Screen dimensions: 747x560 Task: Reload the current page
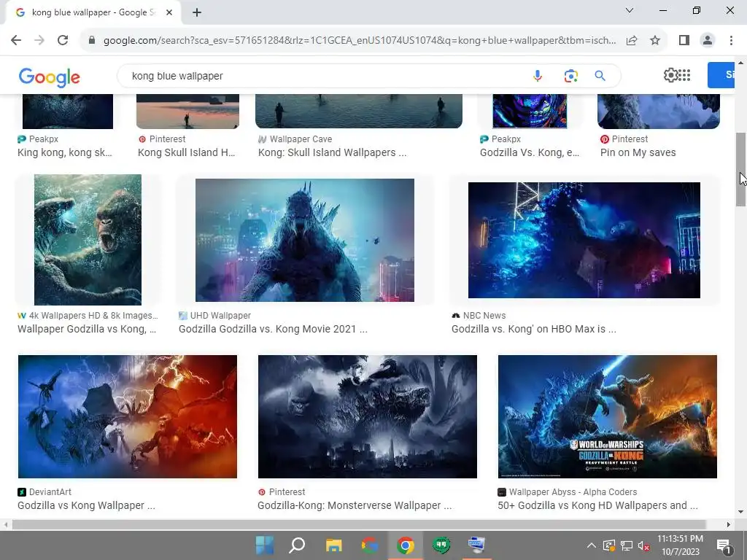click(x=63, y=41)
